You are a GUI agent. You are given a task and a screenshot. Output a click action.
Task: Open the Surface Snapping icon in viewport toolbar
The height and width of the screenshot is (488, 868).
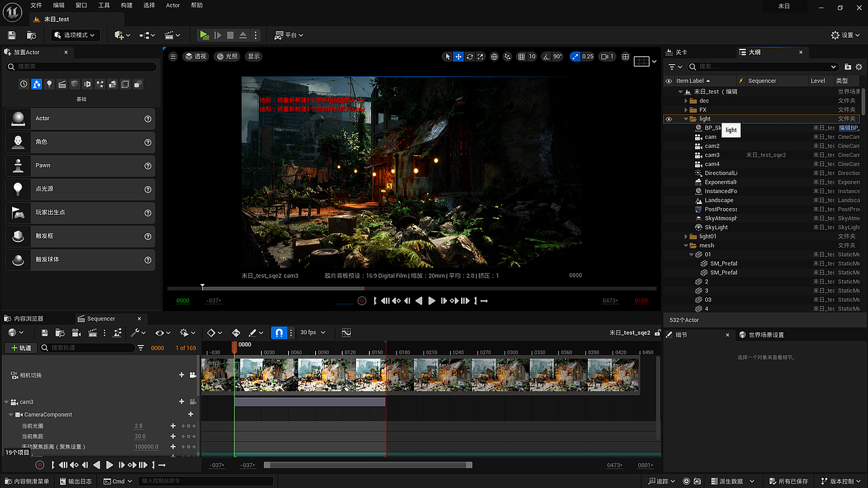coord(507,57)
